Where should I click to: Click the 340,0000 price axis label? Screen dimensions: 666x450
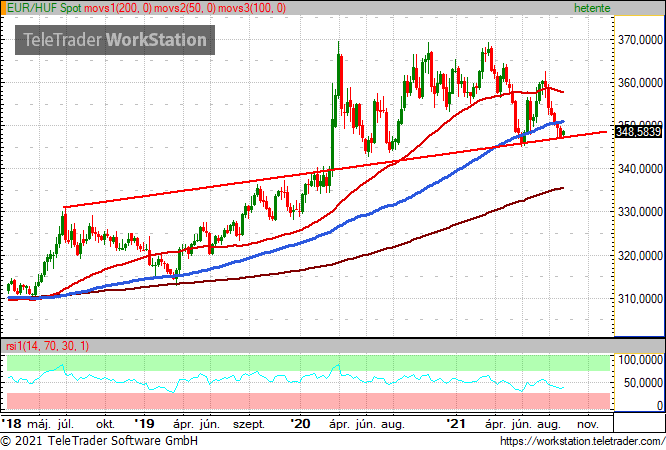[x=640, y=169]
